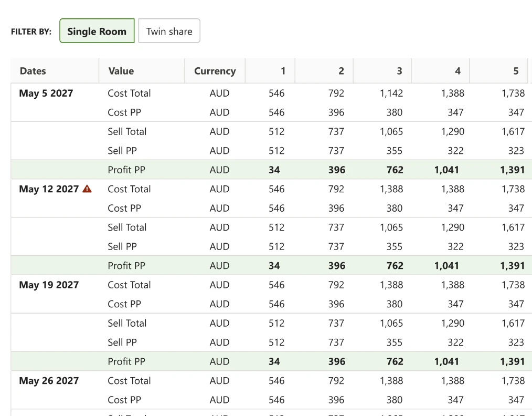Click May 12 Sell Total row label
The width and height of the screenshot is (532, 416).
(x=127, y=227)
